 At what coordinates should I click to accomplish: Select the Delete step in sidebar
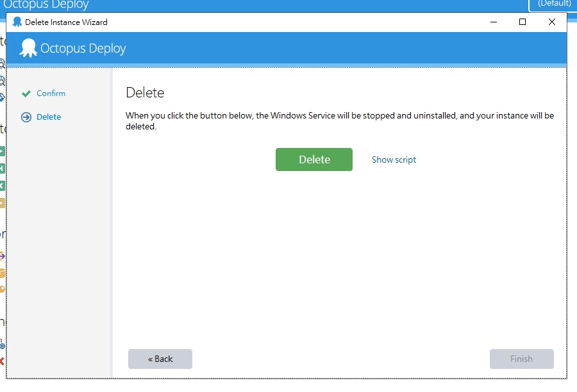click(x=49, y=117)
